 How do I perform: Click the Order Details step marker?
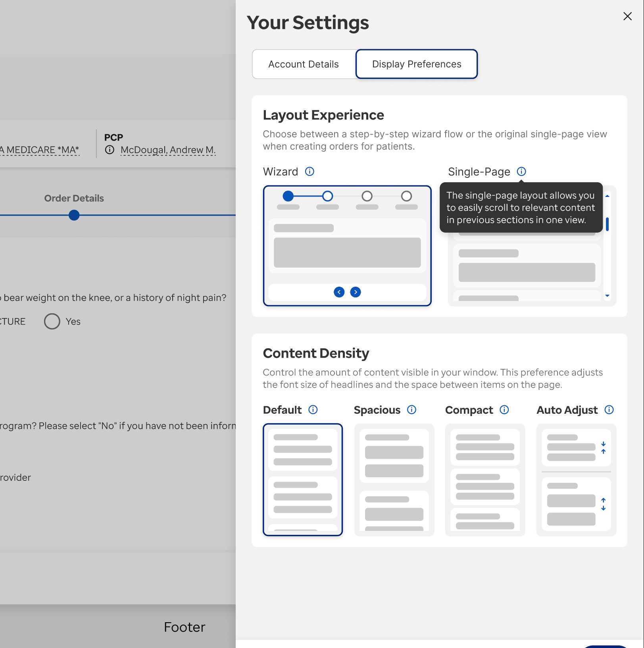click(x=74, y=215)
